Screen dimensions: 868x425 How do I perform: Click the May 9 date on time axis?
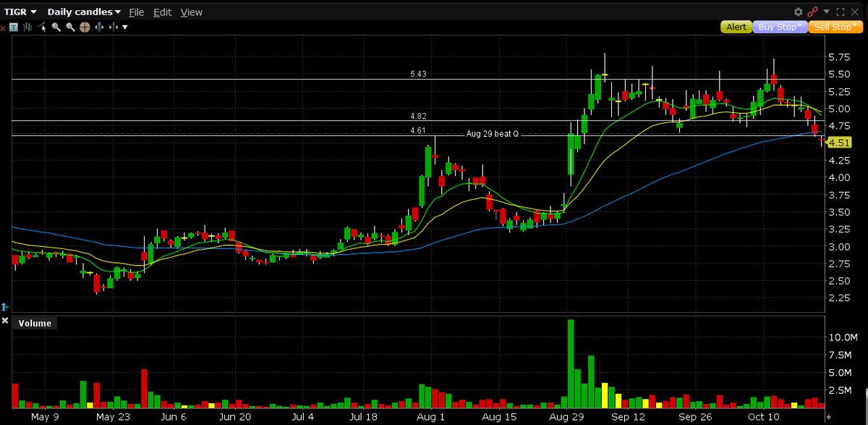pos(44,418)
